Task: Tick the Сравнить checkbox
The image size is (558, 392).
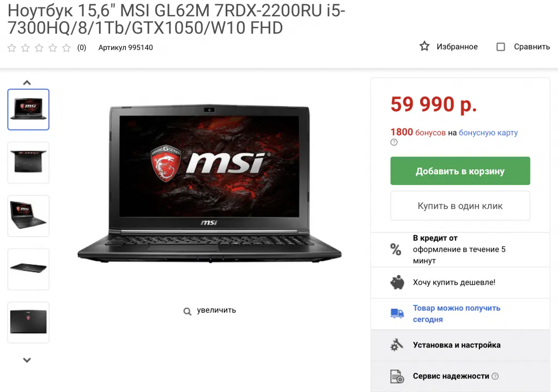Action: [x=500, y=47]
